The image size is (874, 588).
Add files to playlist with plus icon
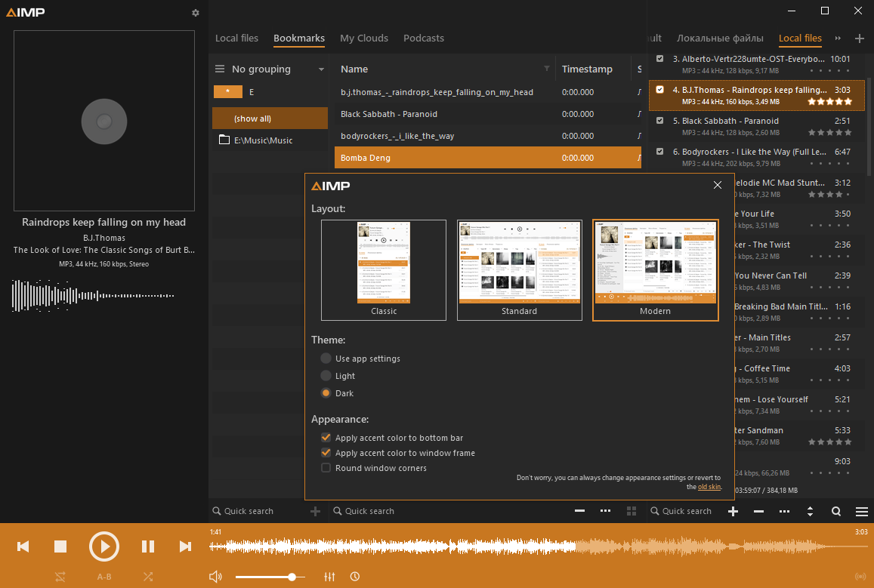point(733,511)
